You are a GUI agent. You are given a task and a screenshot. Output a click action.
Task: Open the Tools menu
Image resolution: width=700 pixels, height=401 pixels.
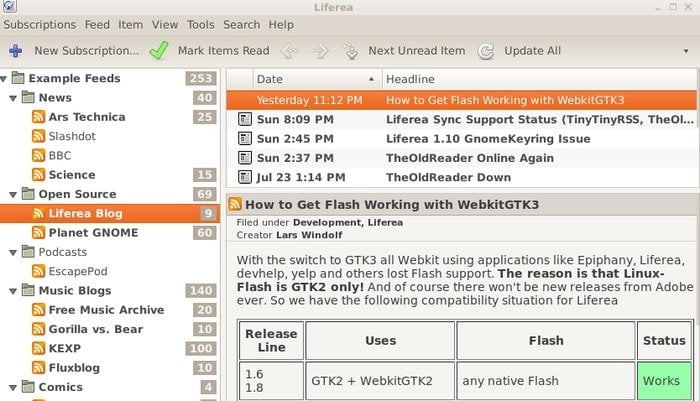(x=200, y=25)
